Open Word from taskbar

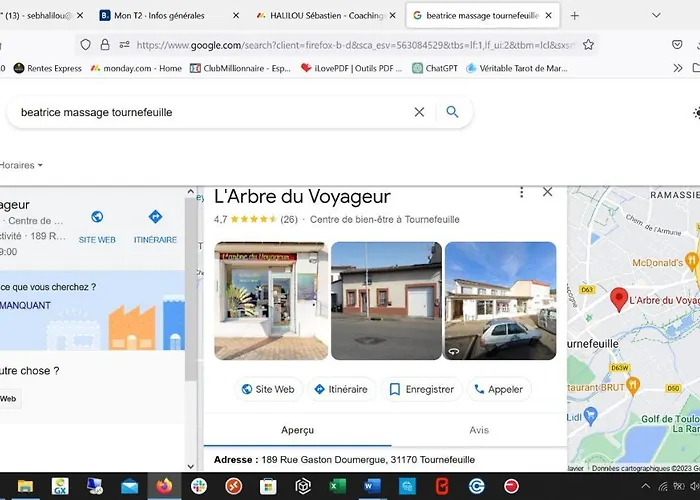(372, 486)
